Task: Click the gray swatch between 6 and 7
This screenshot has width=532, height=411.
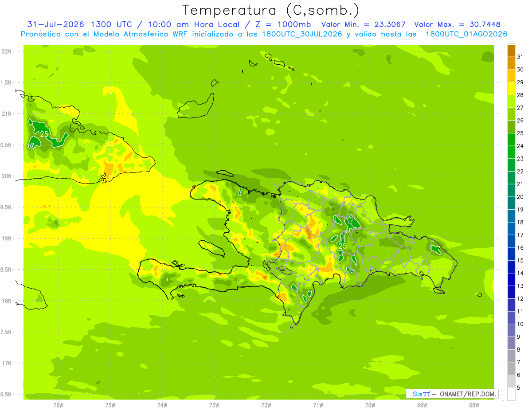Action: click(511, 369)
